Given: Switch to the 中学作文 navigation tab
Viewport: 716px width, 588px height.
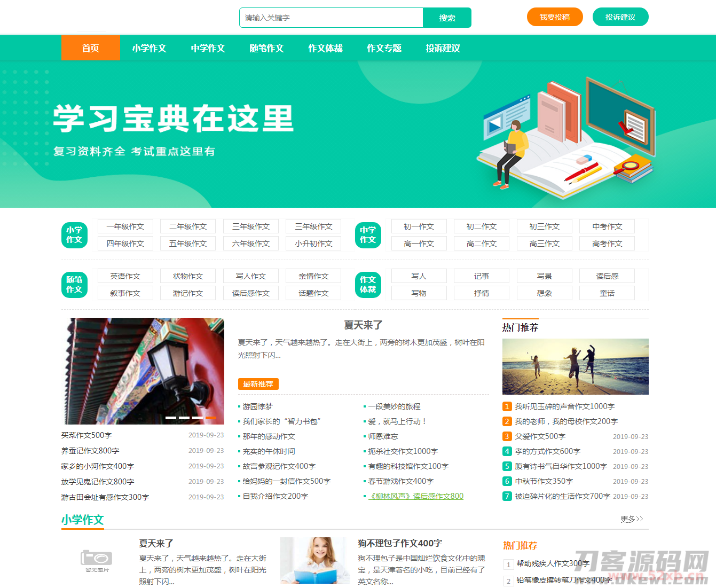Looking at the screenshot, I should coord(208,48).
